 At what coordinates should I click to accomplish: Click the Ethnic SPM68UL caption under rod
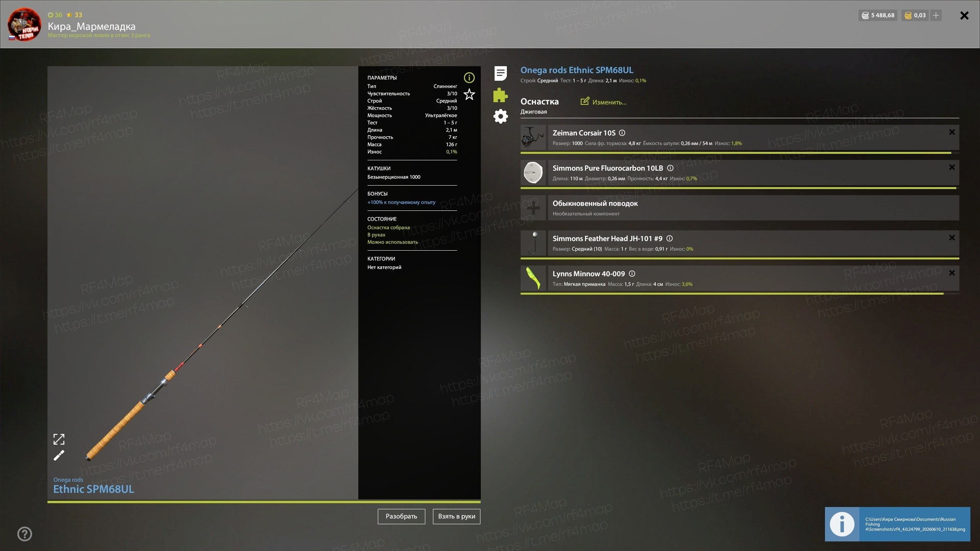(93, 489)
